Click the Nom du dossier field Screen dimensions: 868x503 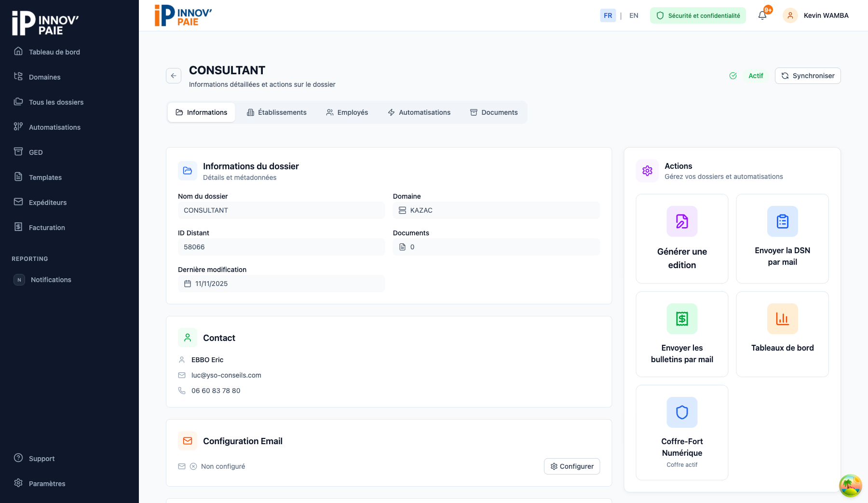coord(281,210)
